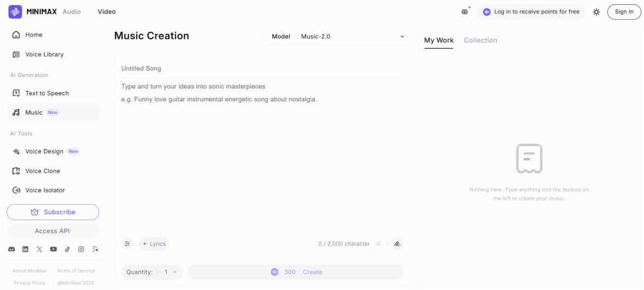Open Voice Library in the sidebar
The height and width of the screenshot is (290, 644).
tap(44, 54)
